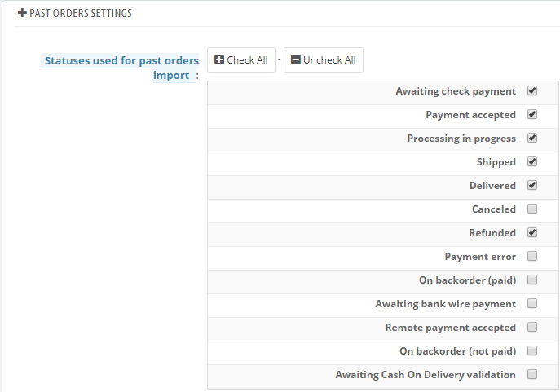This screenshot has height=392, width=560.
Task: Tick Awaiting Cash On Delivery validation
Action: point(532,374)
